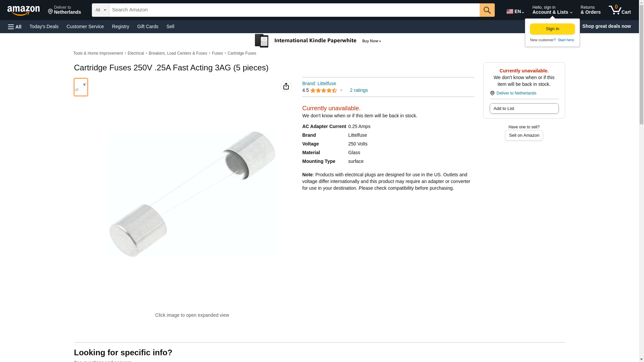Click the Add to List button
644x362 pixels.
524,109
